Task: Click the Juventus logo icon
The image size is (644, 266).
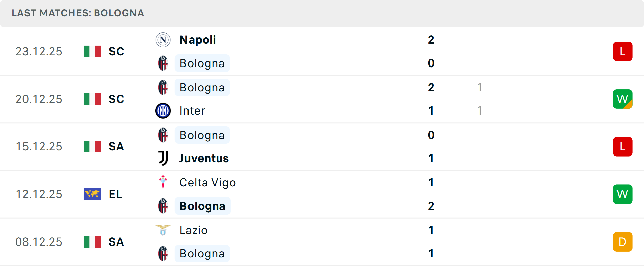Action: tap(163, 158)
